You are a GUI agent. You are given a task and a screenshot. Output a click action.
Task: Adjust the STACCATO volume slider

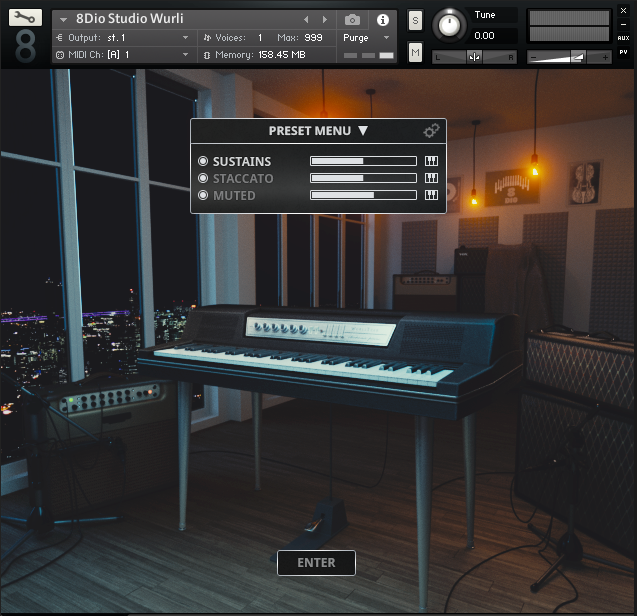click(363, 178)
